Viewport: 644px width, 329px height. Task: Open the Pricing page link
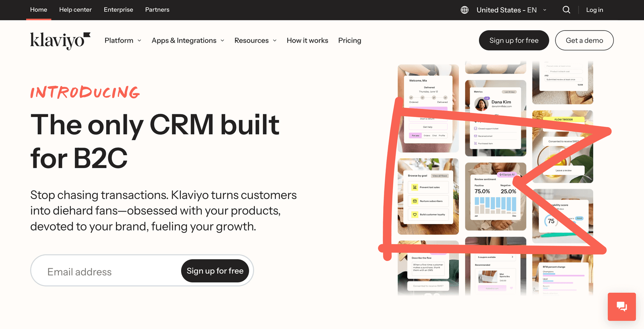click(x=349, y=41)
